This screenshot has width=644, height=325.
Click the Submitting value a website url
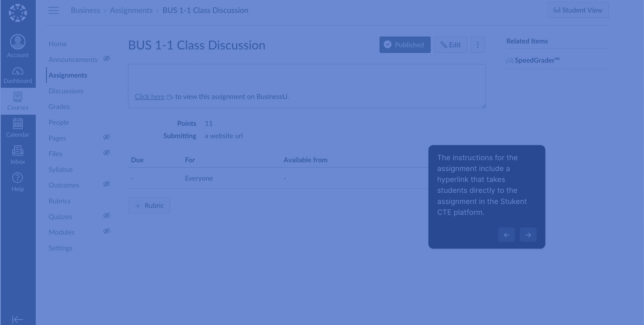point(224,136)
